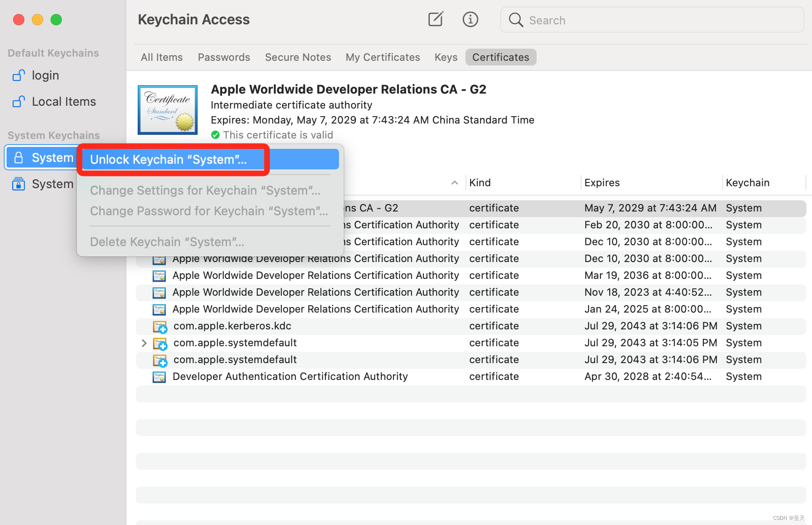The width and height of the screenshot is (812, 525).
Task: Click expiry May 7, 2029 at 7:43:24 AM
Action: click(x=650, y=208)
